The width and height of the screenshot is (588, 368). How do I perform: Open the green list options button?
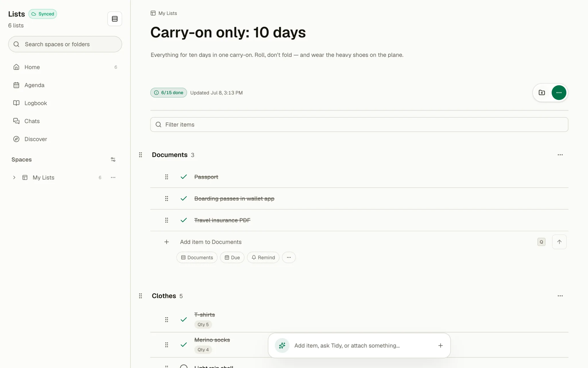click(x=559, y=93)
